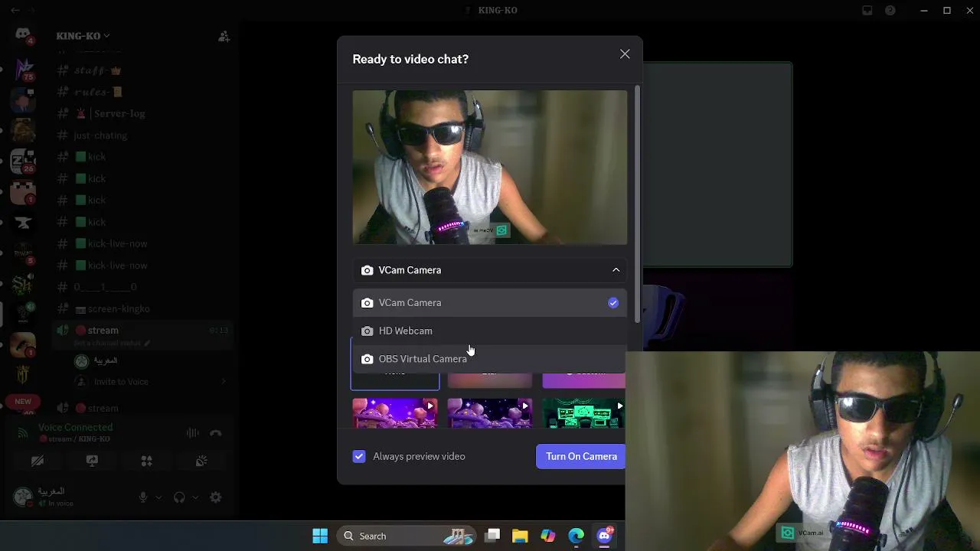The width and height of the screenshot is (980, 551).
Task: Open microphone input options arrow
Action: (158, 497)
